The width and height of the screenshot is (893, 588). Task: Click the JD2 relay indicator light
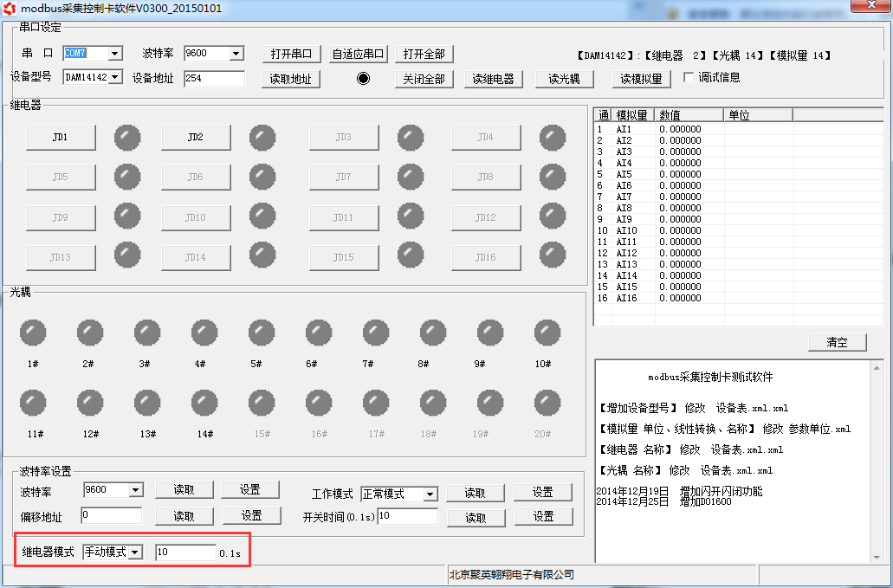tap(262, 138)
